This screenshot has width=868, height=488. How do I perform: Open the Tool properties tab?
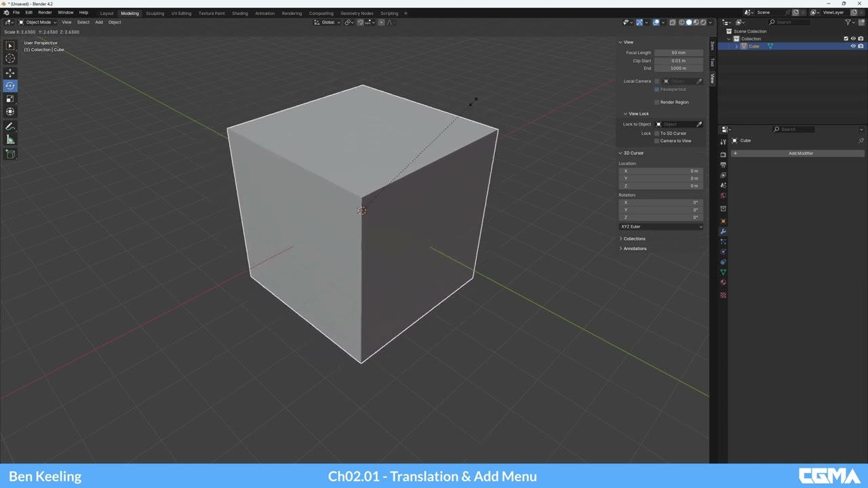pyautogui.click(x=723, y=142)
